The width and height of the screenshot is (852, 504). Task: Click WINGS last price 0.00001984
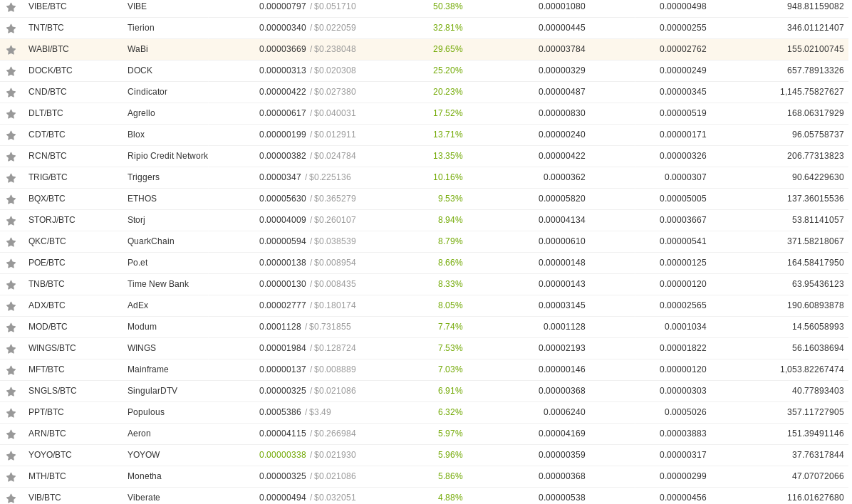click(283, 348)
